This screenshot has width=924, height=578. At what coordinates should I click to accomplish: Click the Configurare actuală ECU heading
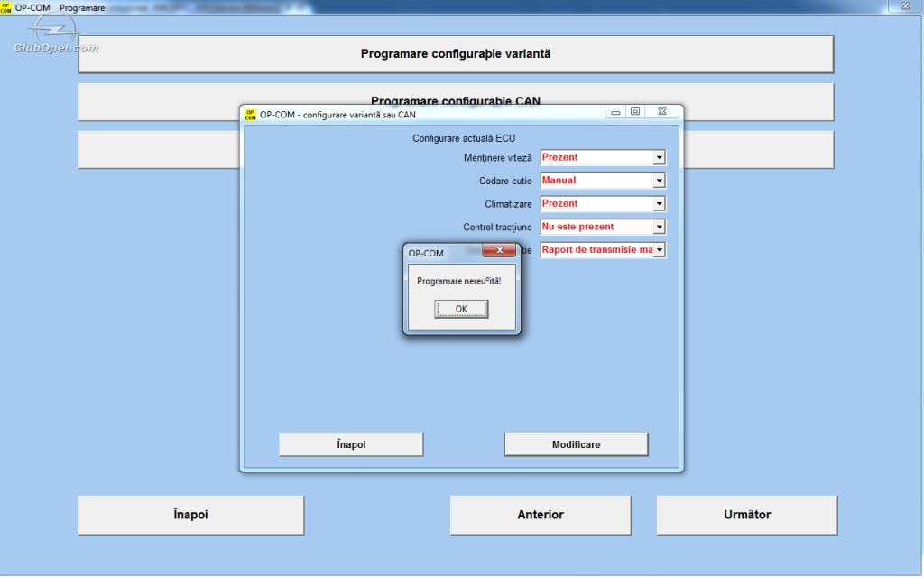464,138
